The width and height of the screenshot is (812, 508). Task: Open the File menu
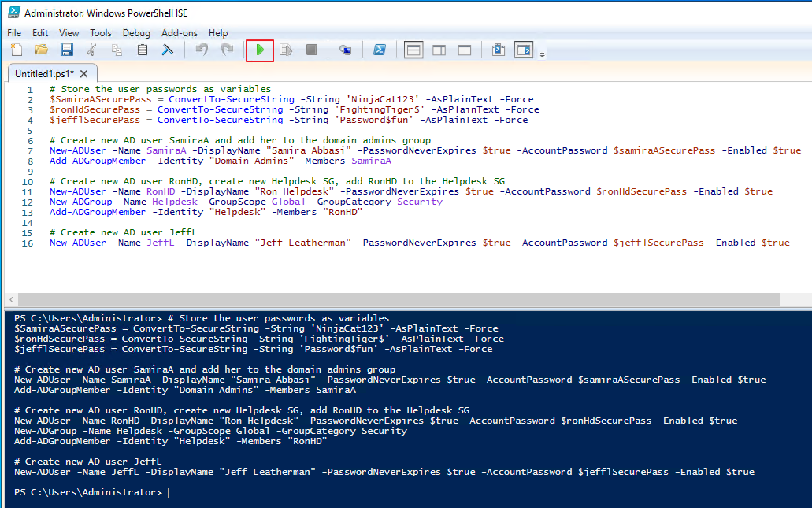tap(14, 33)
